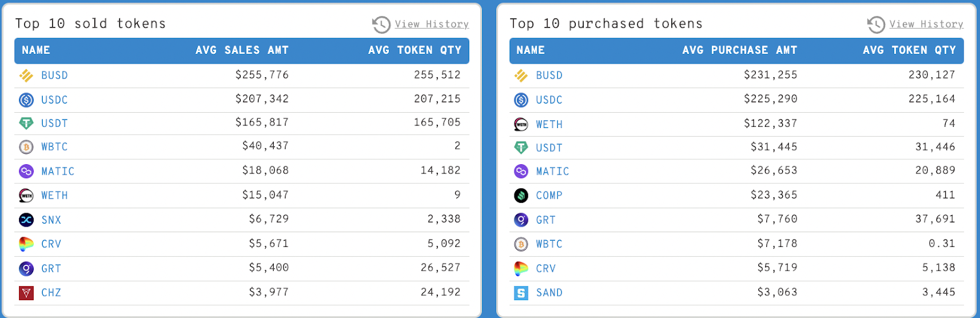Click the WBTC icon in sold tokens

click(26, 147)
